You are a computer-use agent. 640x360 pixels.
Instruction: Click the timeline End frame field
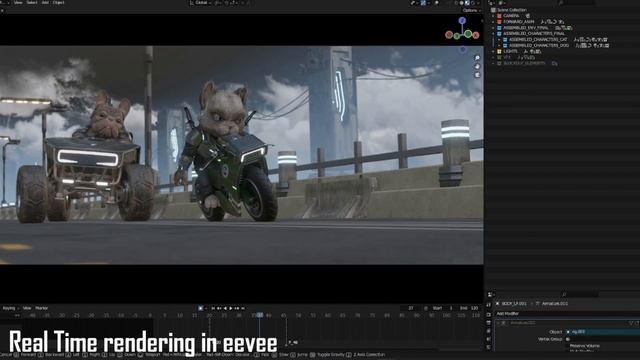[x=469, y=308]
